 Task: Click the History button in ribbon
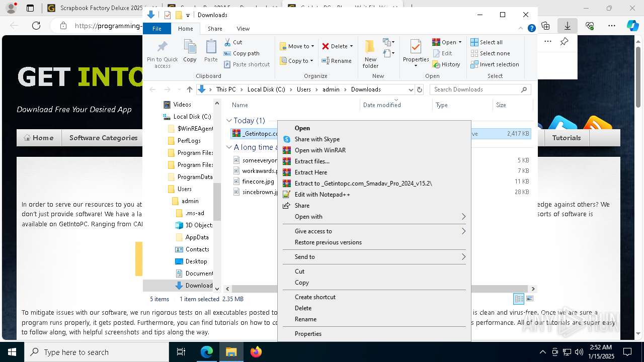pyautogui.click(x=446, y=64)
